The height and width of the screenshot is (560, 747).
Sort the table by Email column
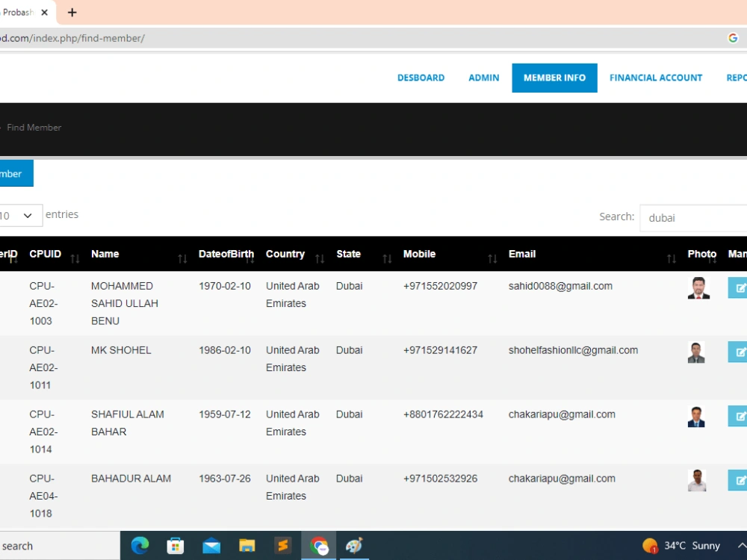click(x=592, y=255)
